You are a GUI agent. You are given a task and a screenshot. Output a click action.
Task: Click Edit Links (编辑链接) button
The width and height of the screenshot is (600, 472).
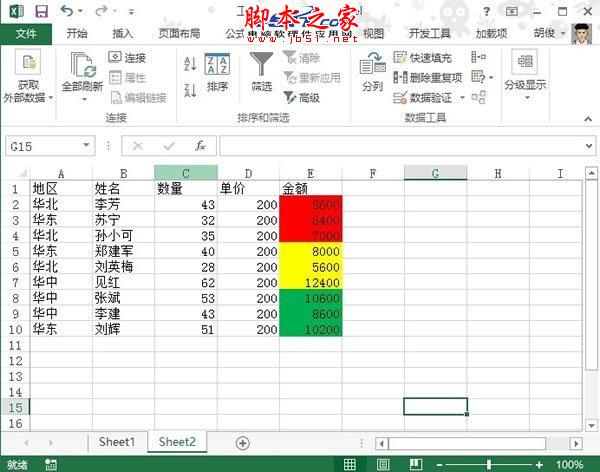[x=139, y=98]
